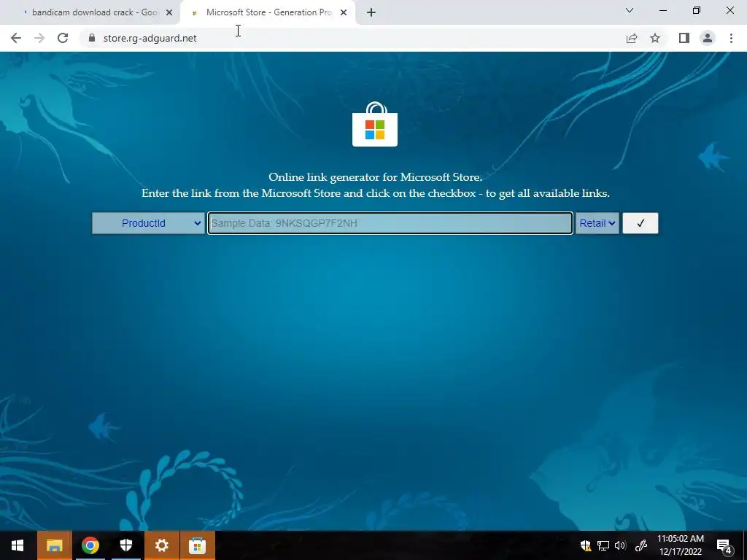Click the forward navigation arrow
This screenshot has width=747, height=560.
pyautogui.click(x=39, y=38)
